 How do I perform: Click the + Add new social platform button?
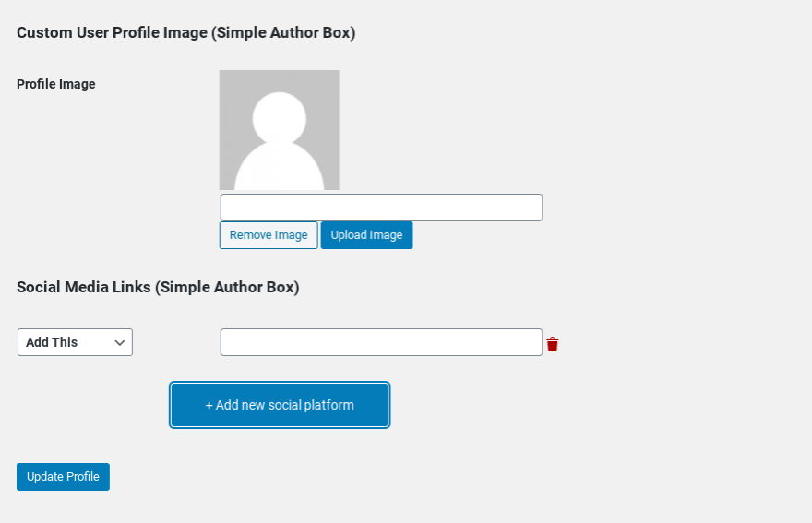(x=280, y=405)
